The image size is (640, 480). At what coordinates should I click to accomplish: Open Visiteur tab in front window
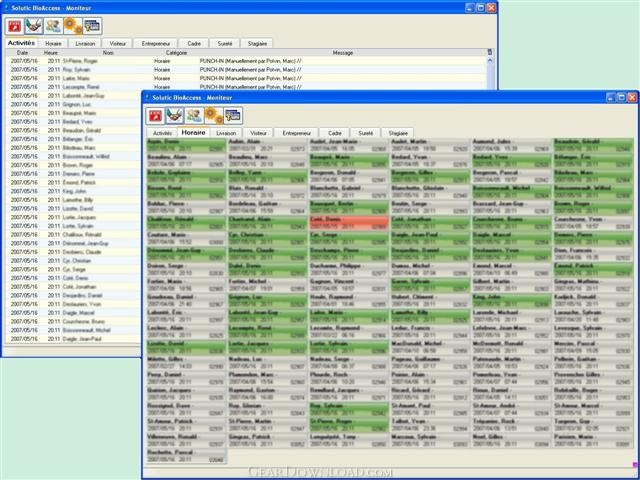tap(258, 133)
